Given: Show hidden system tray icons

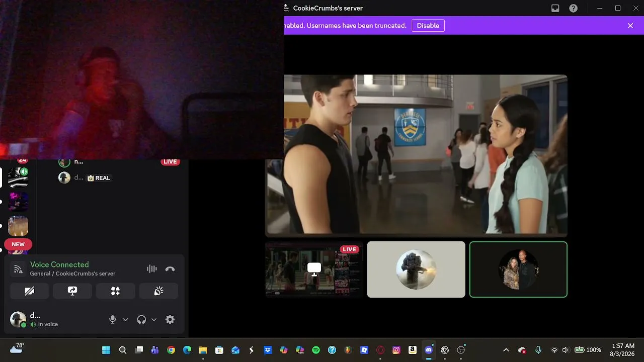Looking at the screenshot, I should click(506, 350).
